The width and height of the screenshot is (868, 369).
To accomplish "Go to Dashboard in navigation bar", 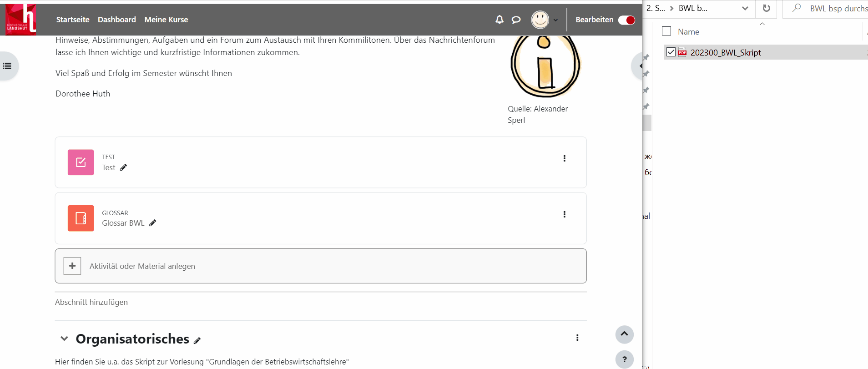I will [x=116, y=20].
